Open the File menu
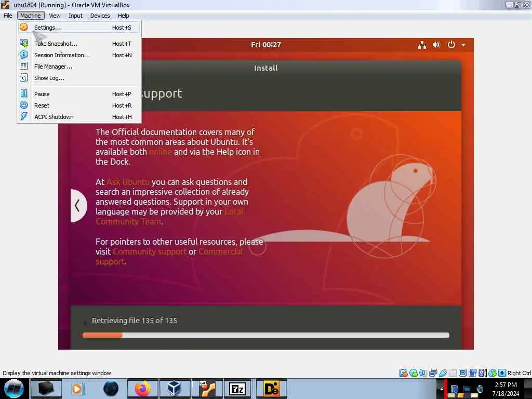 (x=8, y=16)
